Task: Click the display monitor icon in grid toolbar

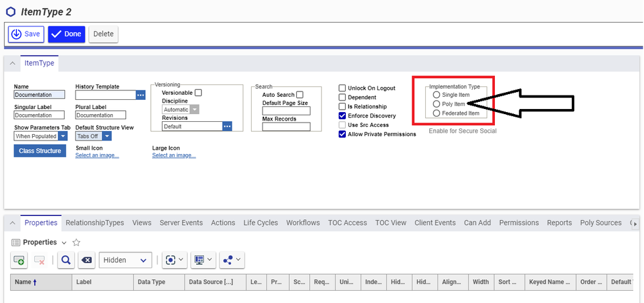Action: 202,260
